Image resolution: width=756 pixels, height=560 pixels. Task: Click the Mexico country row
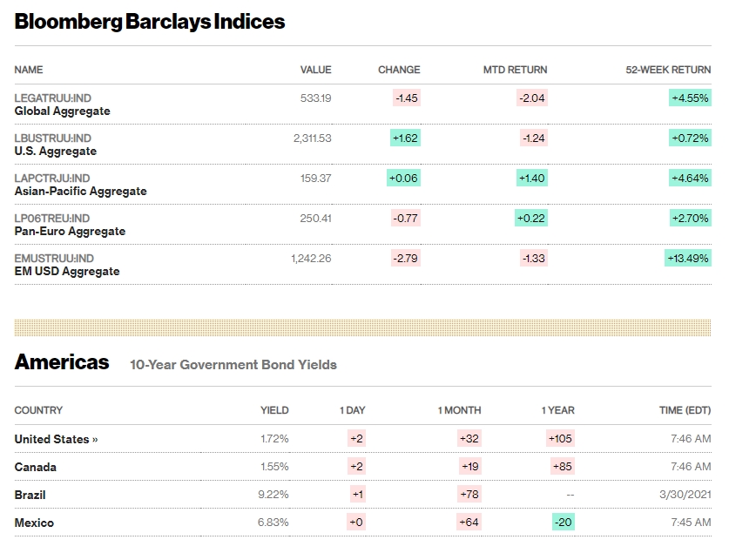point(34,523)
